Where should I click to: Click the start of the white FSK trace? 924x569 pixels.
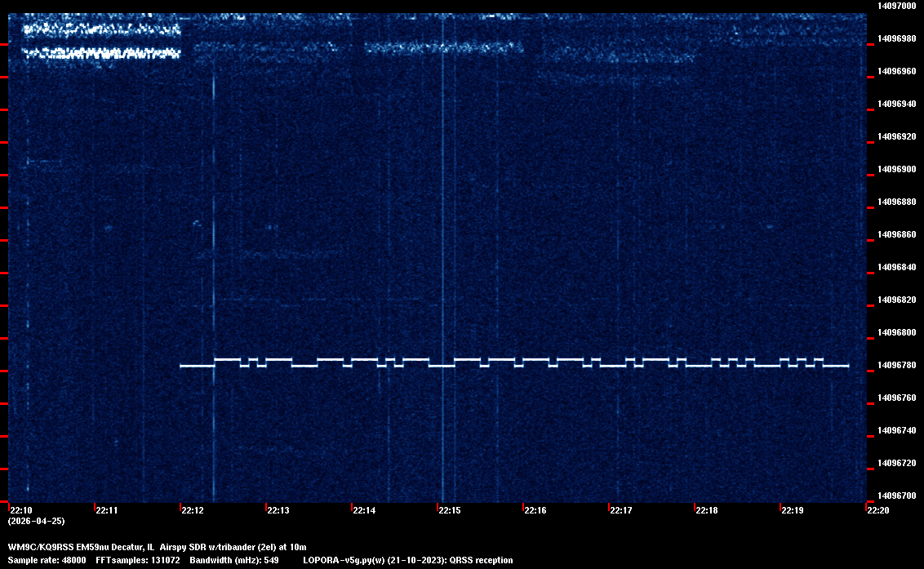point(182,367)
